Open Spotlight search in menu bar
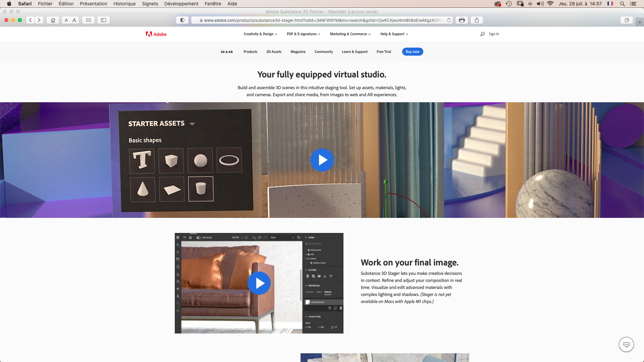644x362 pixels. [622, 4]
